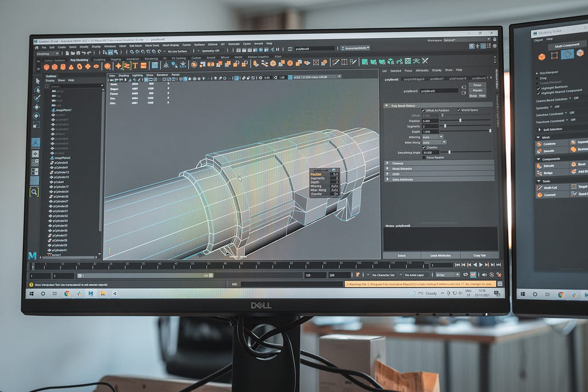The width and height of the screenshot is (588, 392).
Task: Click the Copy Tab button
Action: click(x=479, y=255)
